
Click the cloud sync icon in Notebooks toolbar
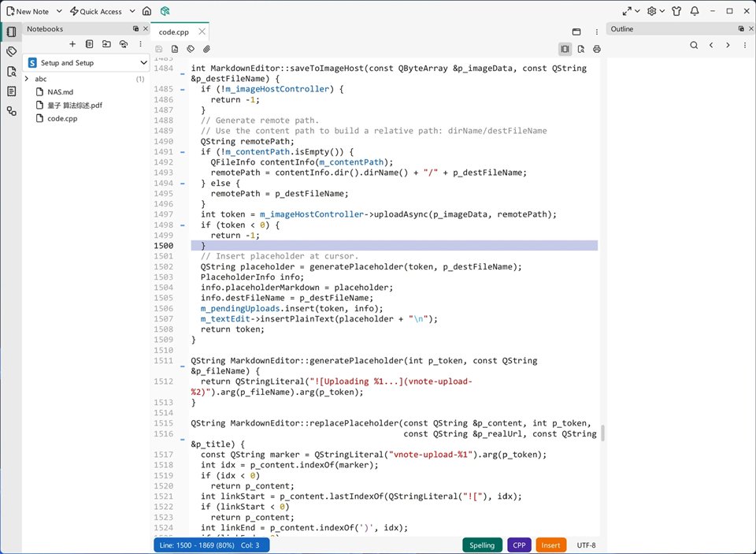pyautogui.click(x=124, y=44)
